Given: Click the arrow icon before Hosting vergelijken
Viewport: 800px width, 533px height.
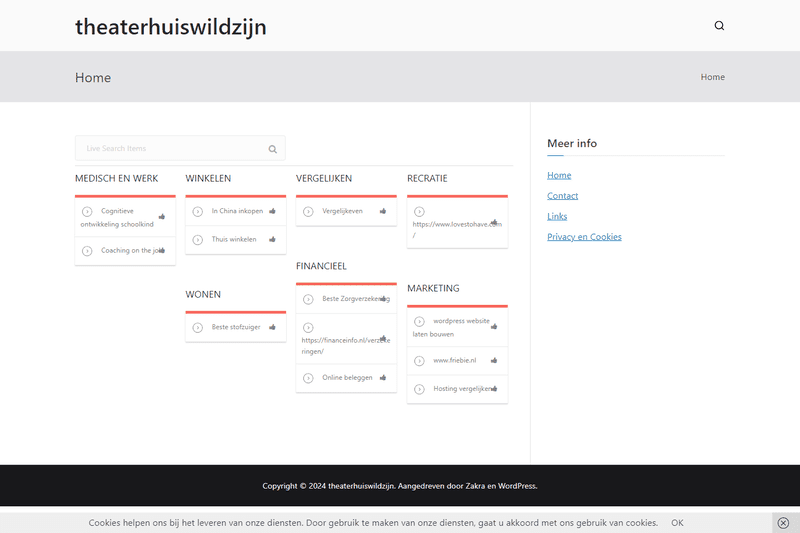Looking at the screenshot, I should [x=420, y=389].
